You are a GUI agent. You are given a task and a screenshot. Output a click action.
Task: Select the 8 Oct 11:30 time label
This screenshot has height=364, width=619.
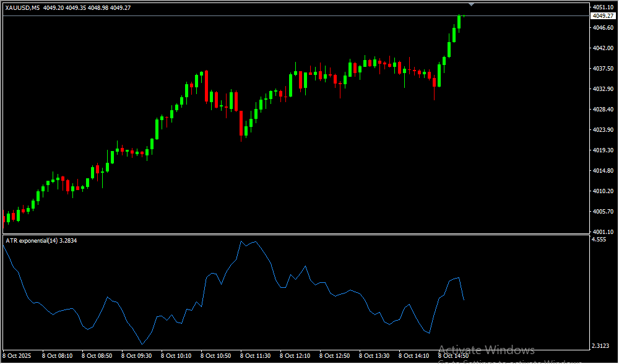[x=255, y=356]
